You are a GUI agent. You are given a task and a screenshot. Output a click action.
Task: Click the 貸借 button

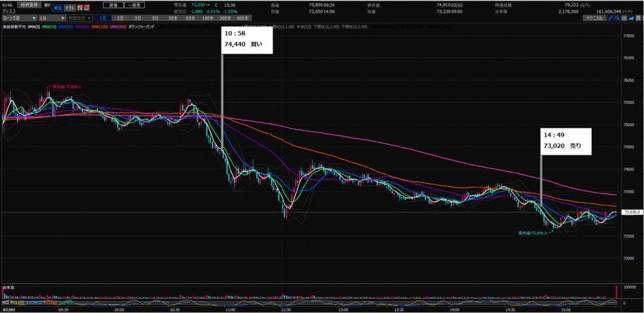(114, 4)
